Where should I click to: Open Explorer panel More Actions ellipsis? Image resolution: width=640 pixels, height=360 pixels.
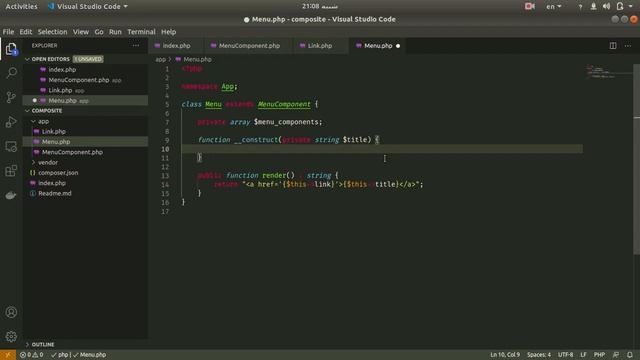point(136,46)
